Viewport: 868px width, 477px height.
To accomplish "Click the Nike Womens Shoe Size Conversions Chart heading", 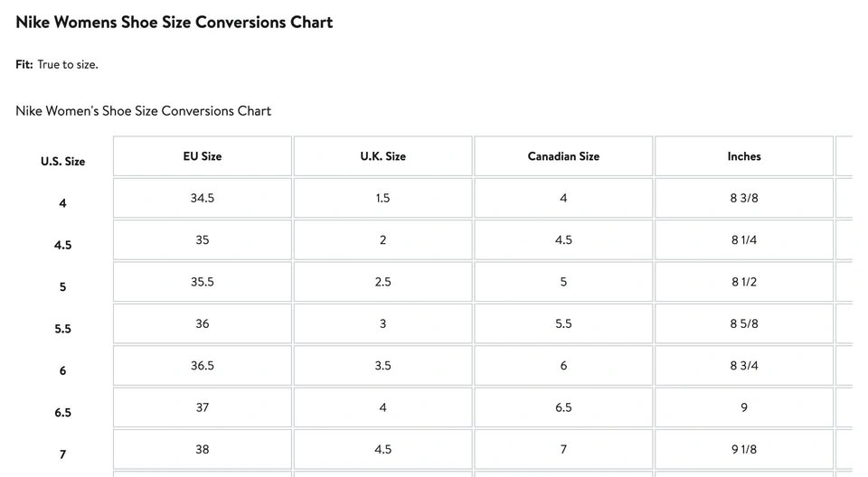I will [x=174, y=23].
